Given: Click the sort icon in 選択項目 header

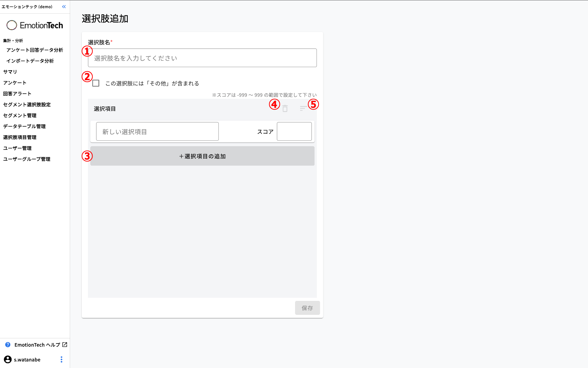Looking at the screenshot, I should coord(303,109).
